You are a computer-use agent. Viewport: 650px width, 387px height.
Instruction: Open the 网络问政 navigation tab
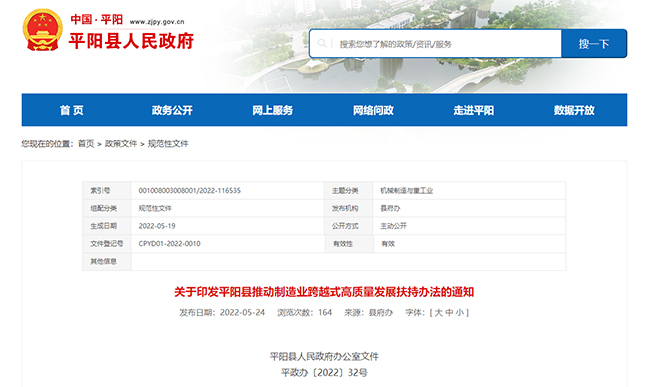(x=374, y=110)
